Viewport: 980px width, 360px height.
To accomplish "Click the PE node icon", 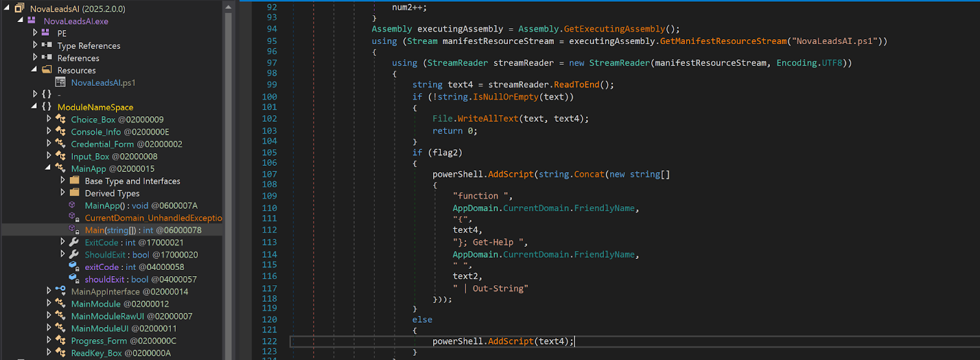I will click(x=47, y=32).
